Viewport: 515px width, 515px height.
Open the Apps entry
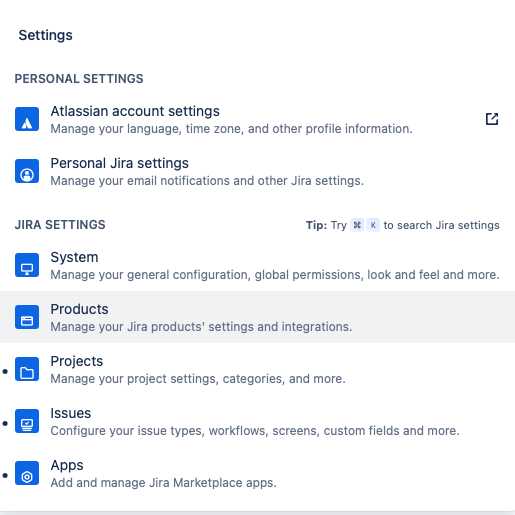point(257,473)
